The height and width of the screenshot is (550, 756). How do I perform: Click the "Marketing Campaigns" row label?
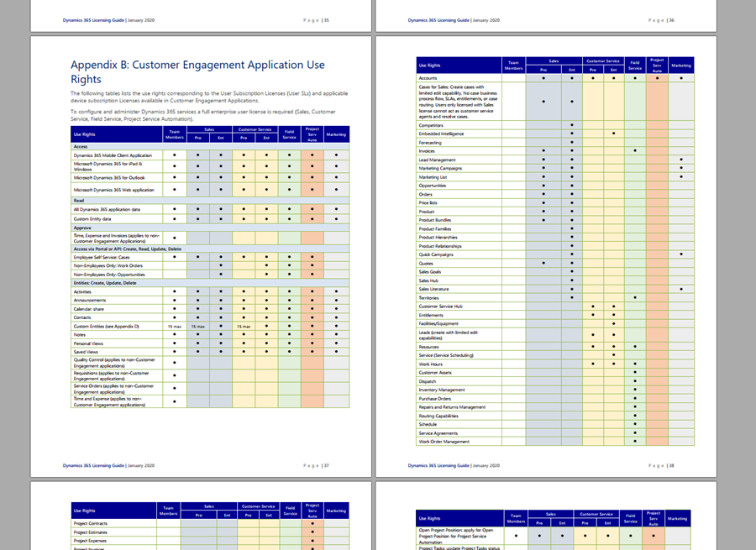point(440,168)
